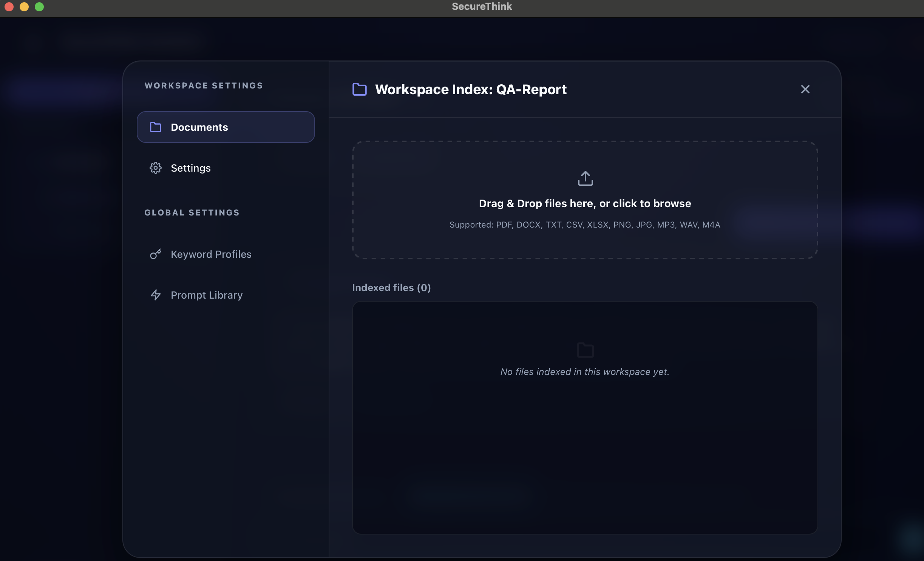Image resolution: width=924 pixels, height=561 pixels.
Task: Click the GLOBAL SETTINGS header
Action: click(192, 213)
